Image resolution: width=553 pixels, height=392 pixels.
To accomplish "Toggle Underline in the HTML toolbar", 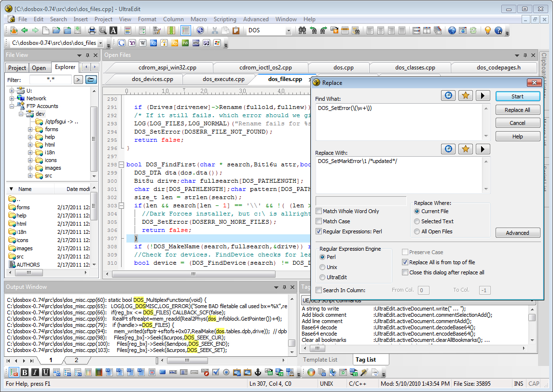I will (45, 372).
